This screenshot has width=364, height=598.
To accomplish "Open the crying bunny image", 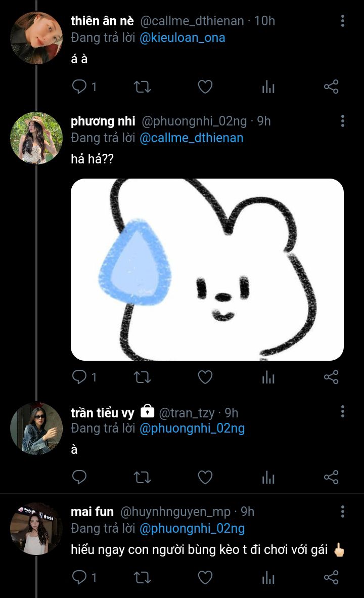I will pos(207,269).
